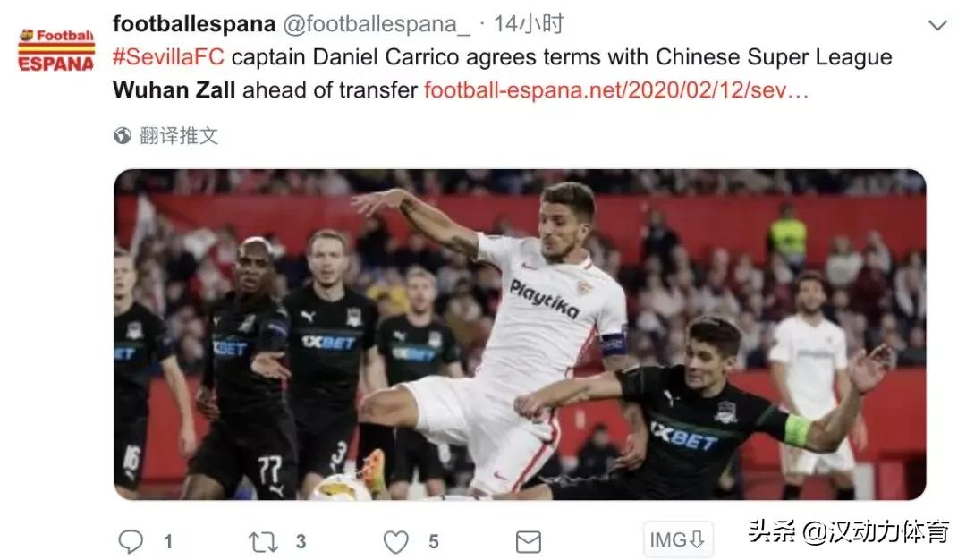Viewport: 966px width, 560px height.
Task: Click the 翻译推文 translate tweet link
Action: click(179, 136)
